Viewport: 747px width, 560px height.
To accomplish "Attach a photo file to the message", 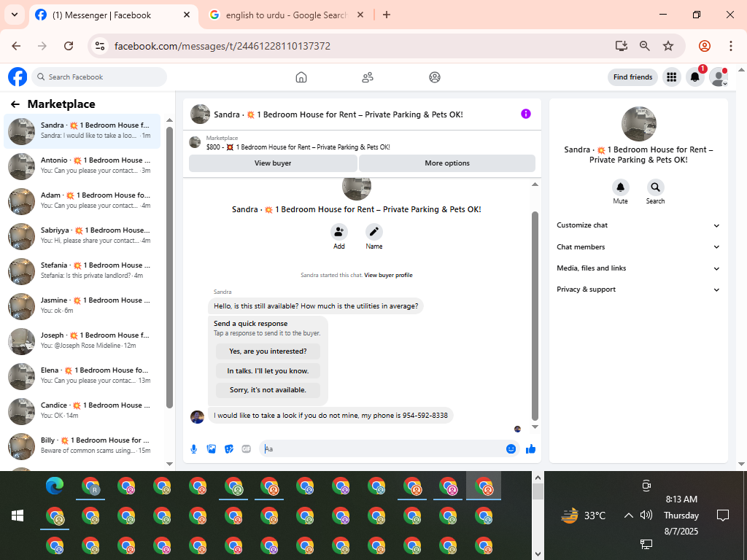I will click(212, 449).
